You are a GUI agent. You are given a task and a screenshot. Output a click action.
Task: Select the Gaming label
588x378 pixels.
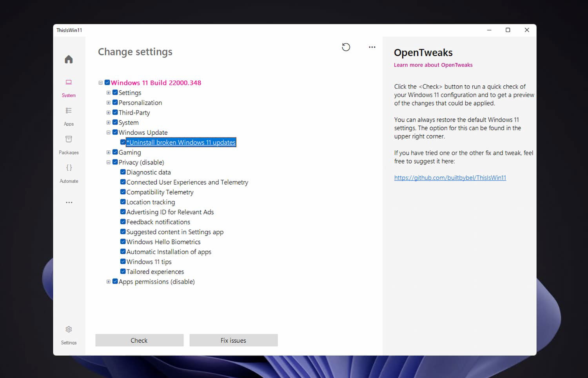[130, 152]
